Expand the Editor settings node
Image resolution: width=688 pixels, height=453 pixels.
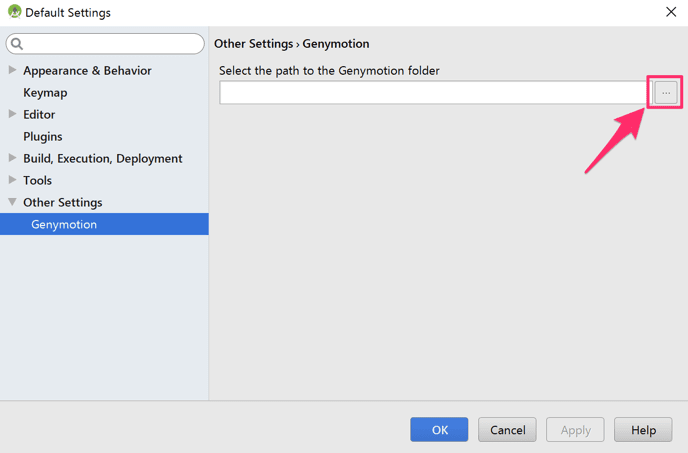[12, 114]
